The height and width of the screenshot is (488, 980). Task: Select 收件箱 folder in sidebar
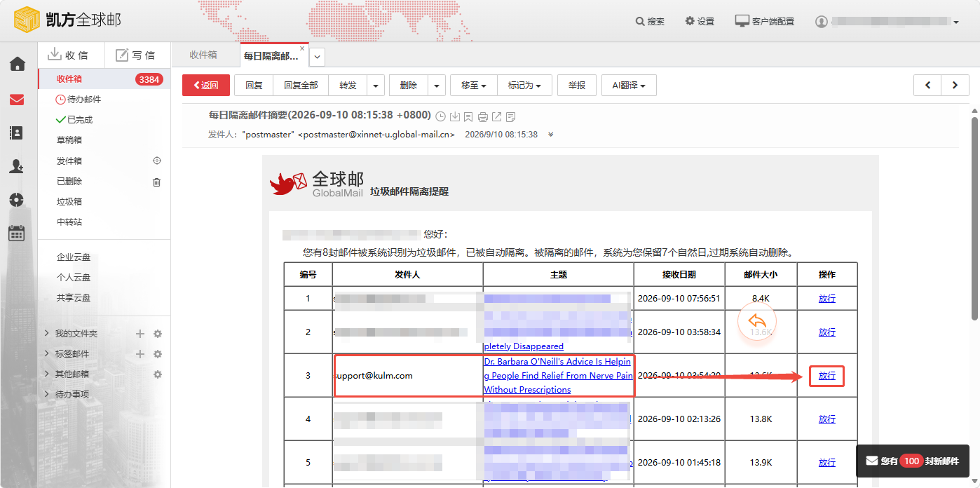click(x=104, y=79)
